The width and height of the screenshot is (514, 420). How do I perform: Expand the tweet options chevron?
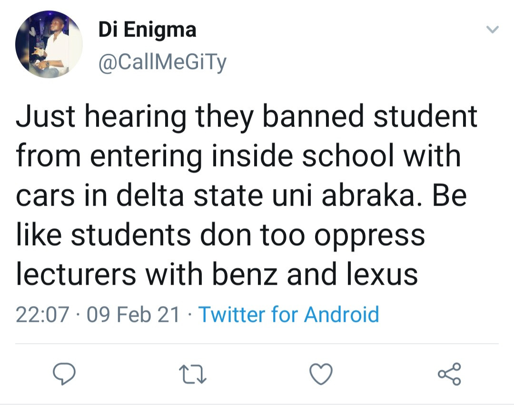pyautogui.click(x=492, y=30)
